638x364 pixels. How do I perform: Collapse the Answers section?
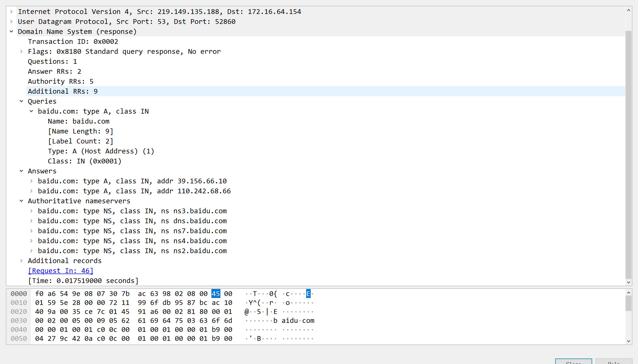click(x=21, y=171)
